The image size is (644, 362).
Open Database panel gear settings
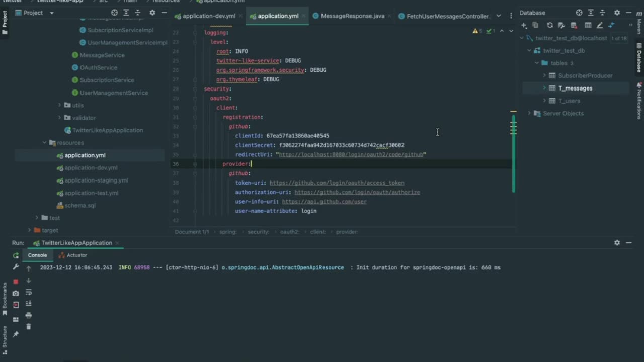pos(617,13)
